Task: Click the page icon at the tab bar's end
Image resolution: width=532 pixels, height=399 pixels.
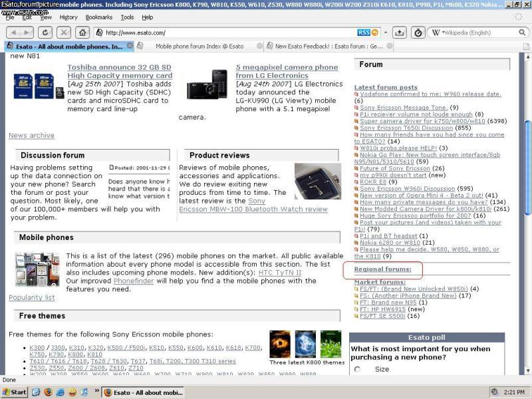Action: 526,47
